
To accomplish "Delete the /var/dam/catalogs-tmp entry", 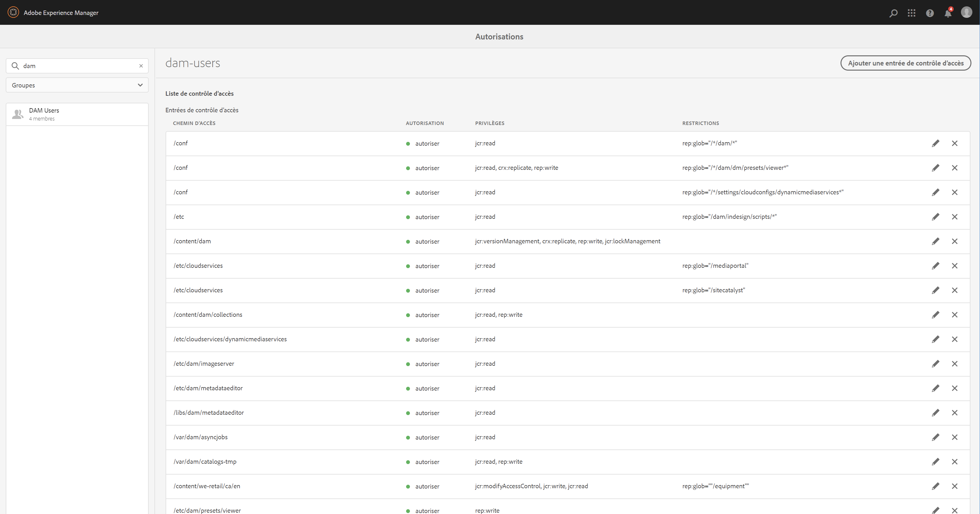I will click(955, 462).
